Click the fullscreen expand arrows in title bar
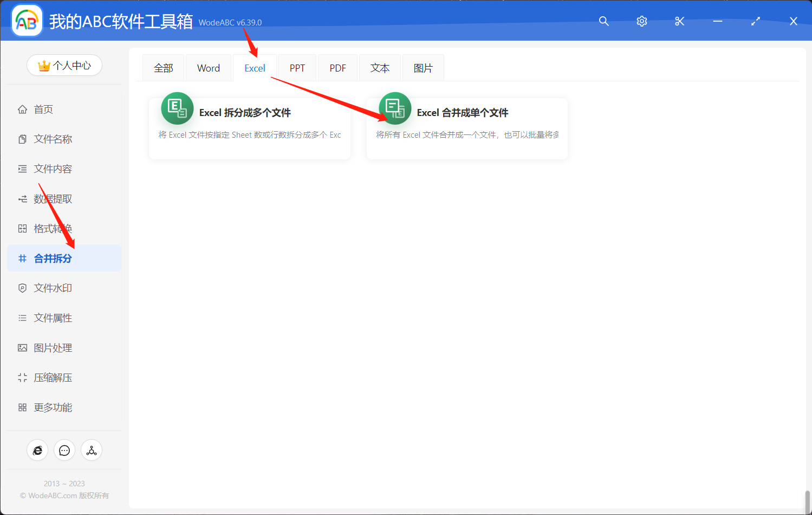 [x=755, y=21]
